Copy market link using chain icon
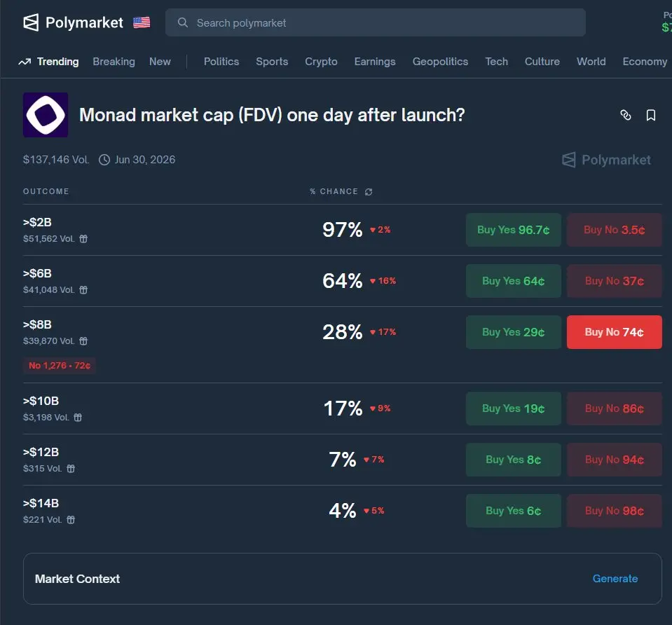The image size is (672, 625). pyautogui.click(x=626, y=115)
